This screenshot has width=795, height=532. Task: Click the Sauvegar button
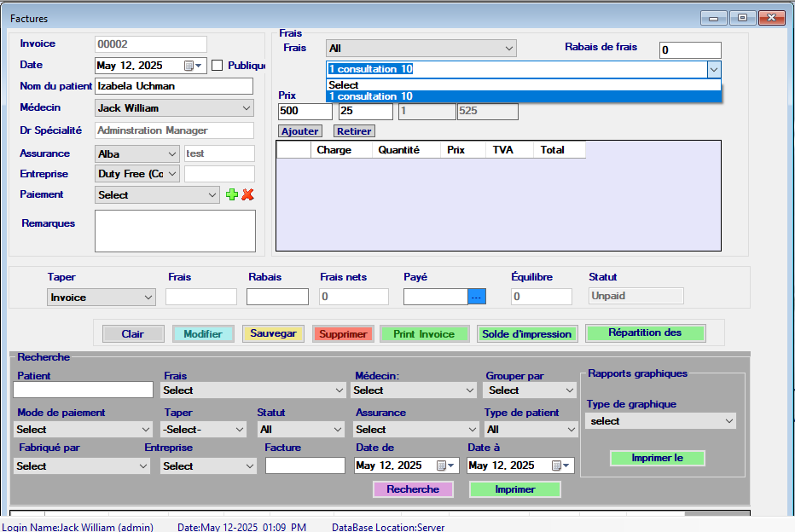pos(273,333)
